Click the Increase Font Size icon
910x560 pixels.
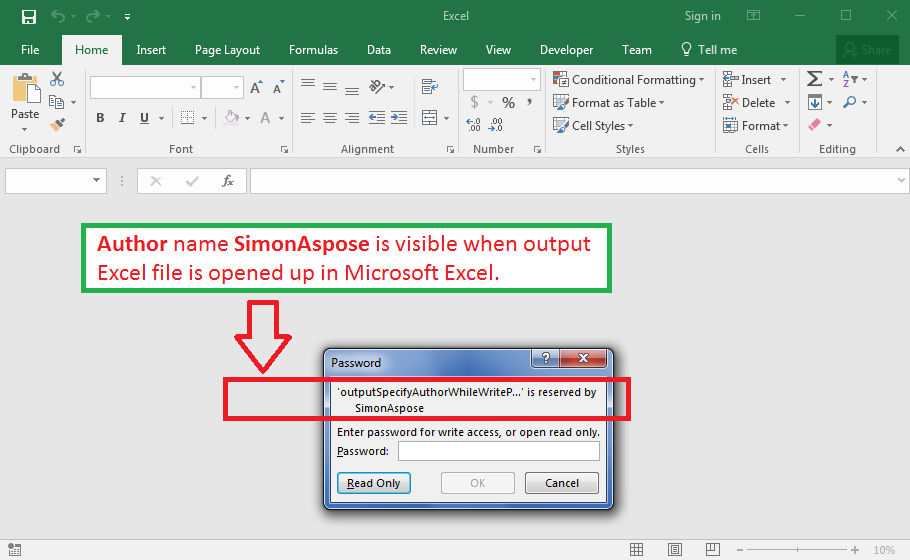[256, 88]
